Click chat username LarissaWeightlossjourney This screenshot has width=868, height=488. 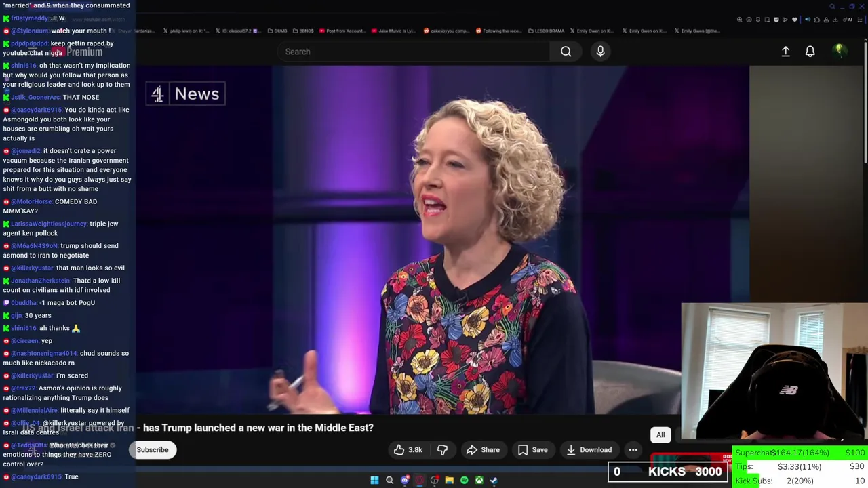pos(49,224)
